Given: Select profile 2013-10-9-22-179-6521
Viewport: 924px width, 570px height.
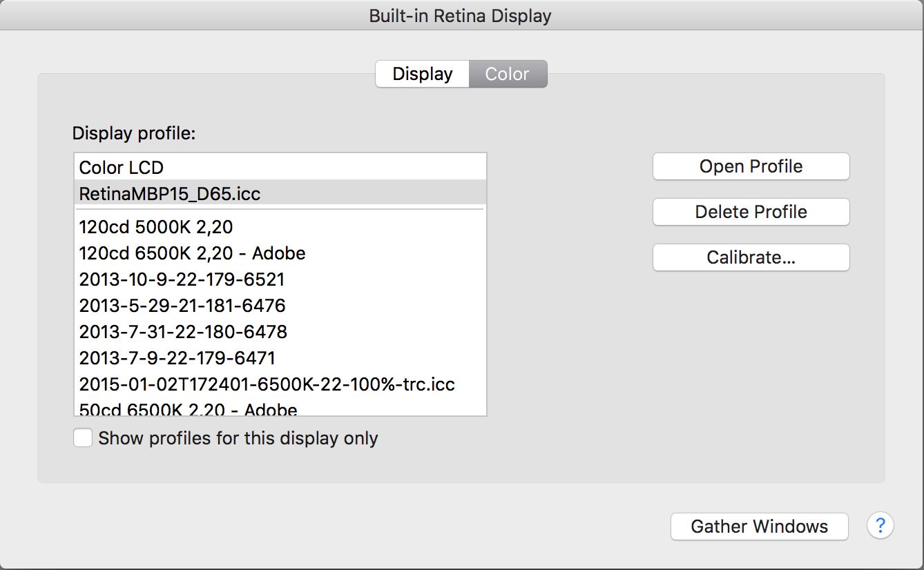Looking at the screenshot, I should [x=182, y=279].
